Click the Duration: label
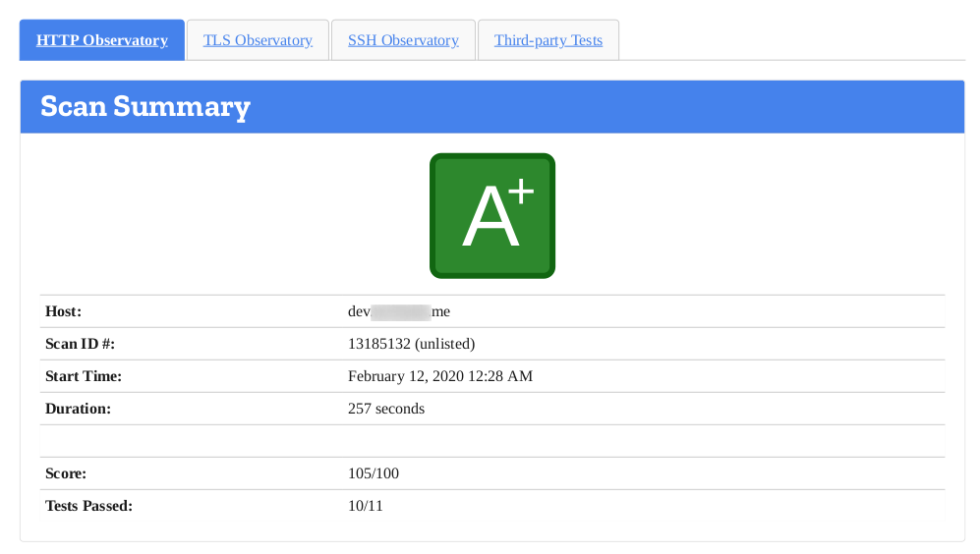 pyautogui.click(x=78, y=409)
